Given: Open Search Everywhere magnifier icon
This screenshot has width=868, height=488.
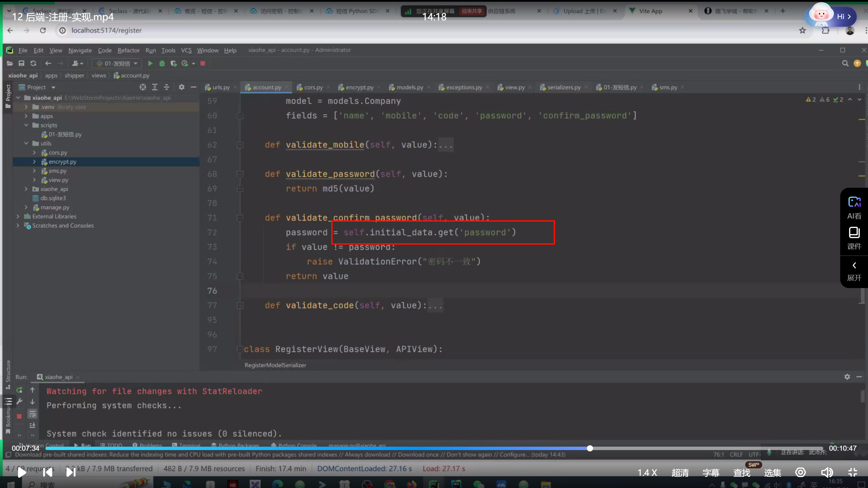Looking at the screenshot, I should 845,63.
